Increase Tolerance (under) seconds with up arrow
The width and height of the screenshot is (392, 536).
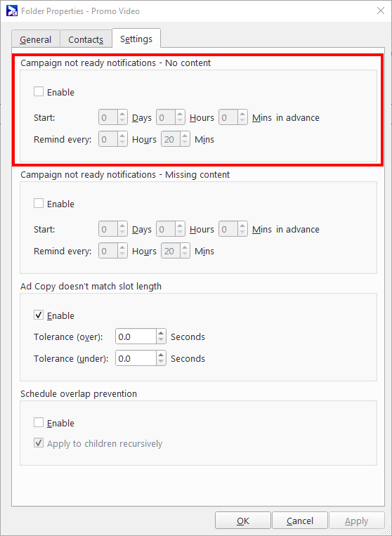(x=161, y=355)
